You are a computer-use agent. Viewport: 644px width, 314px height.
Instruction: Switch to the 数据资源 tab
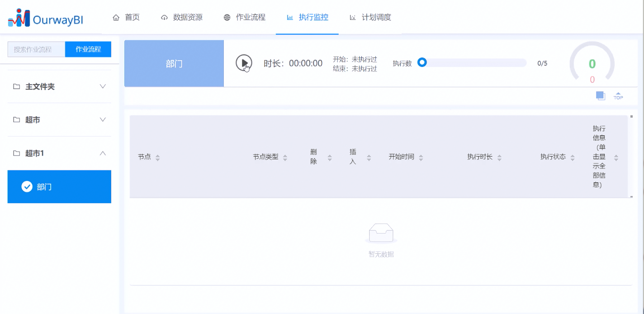coord(182,17)
